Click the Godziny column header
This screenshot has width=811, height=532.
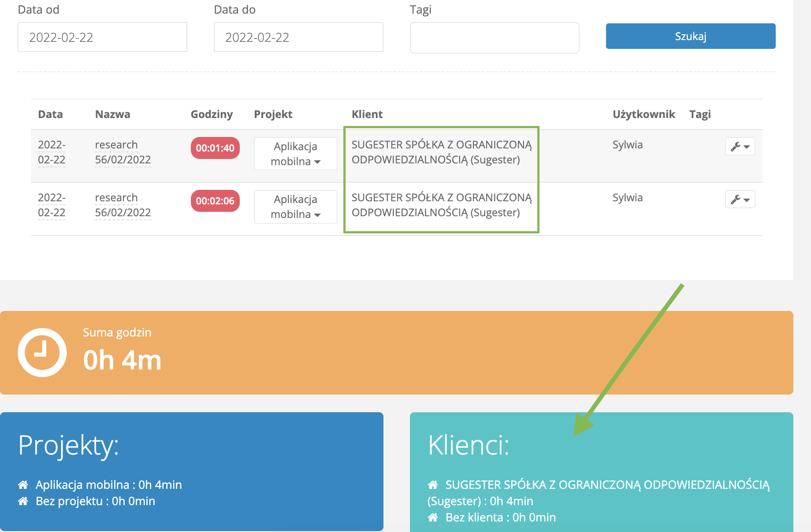212,114
